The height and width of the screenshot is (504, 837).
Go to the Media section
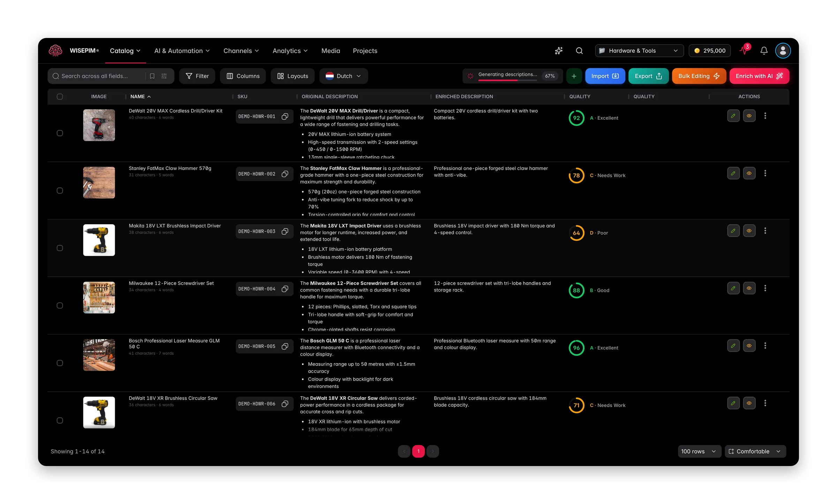click(331, 51)
